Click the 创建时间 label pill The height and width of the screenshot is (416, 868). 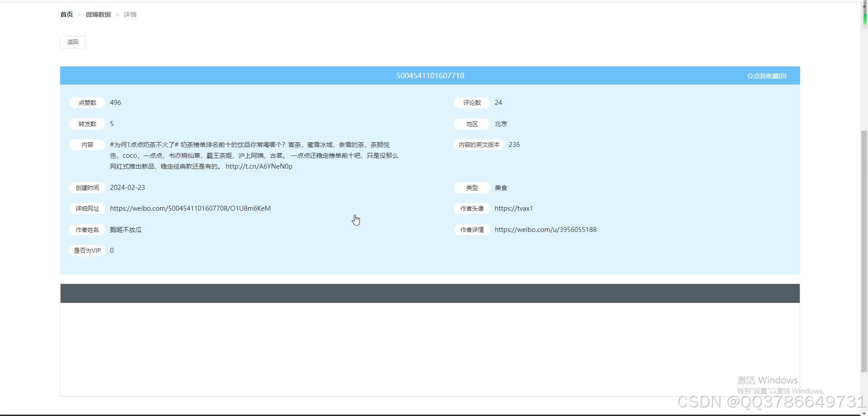click(x=87, y=187)
